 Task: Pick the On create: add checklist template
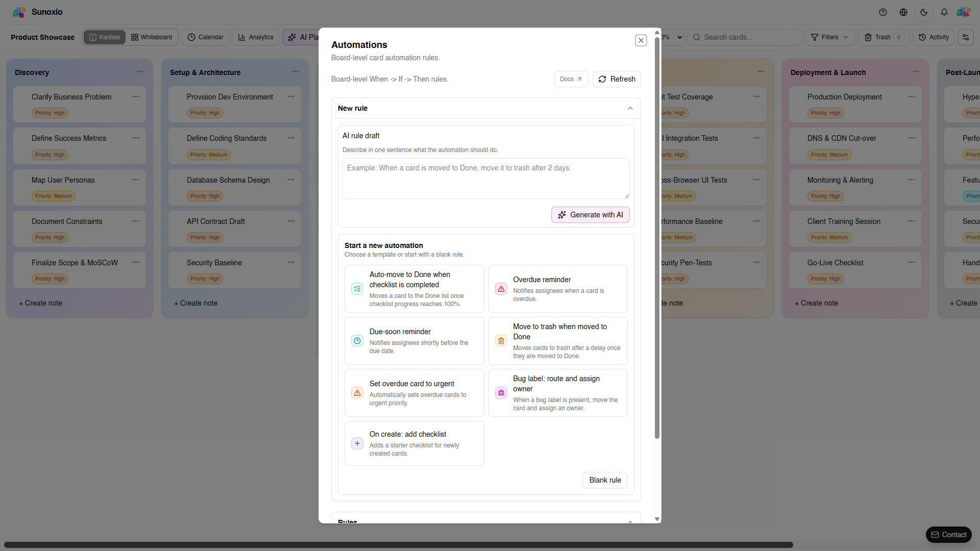(414, 443)
